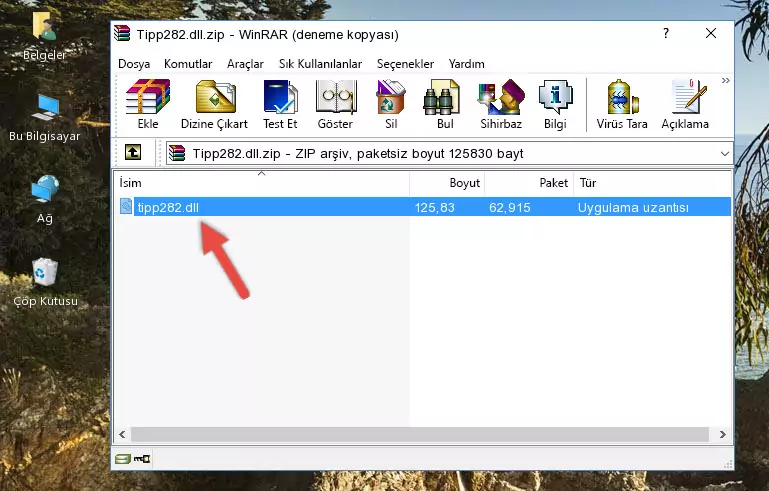Click the Dizine Çıkart extract icon
The height and width of the screenshot is (491, 769).
214,104
